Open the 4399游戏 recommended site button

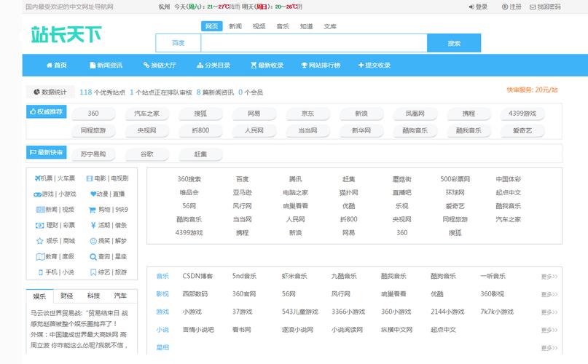coord(522,114)
